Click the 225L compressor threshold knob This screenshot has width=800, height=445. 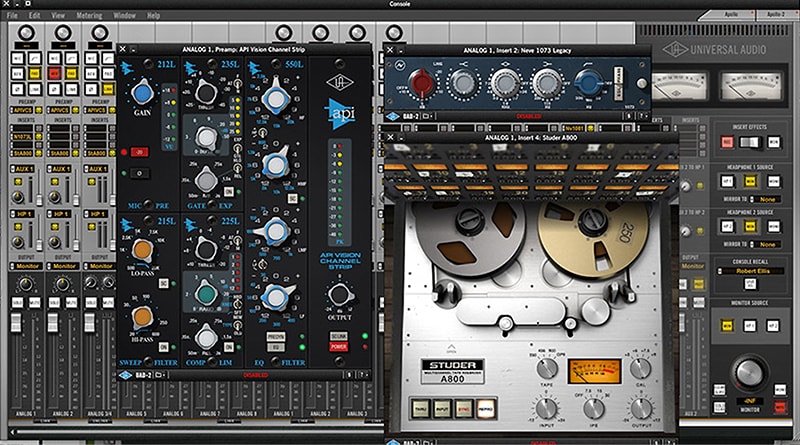point(206,250)
